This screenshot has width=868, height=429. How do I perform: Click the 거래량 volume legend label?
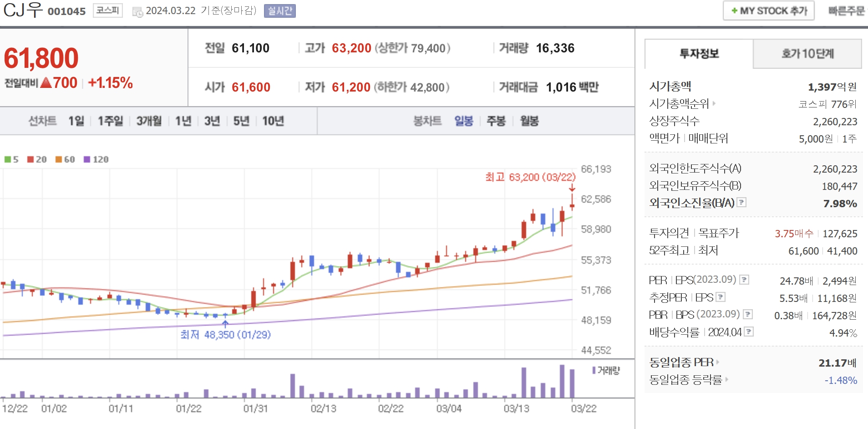(607, 370)
